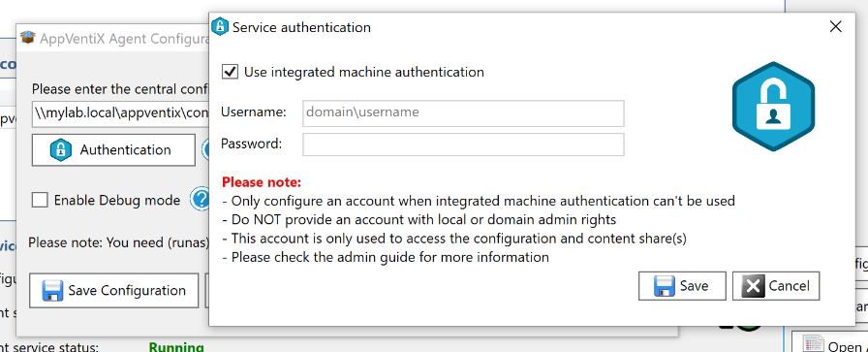Click the configuration and content share note line
Image resolution: width=868 pixels, height=352 pixels.
[x=454, y=239]
